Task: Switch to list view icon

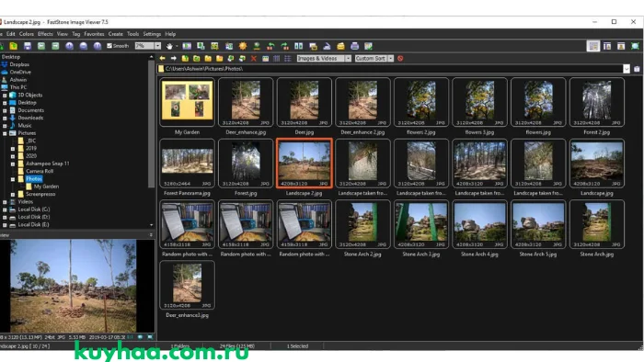Action: 288,59
